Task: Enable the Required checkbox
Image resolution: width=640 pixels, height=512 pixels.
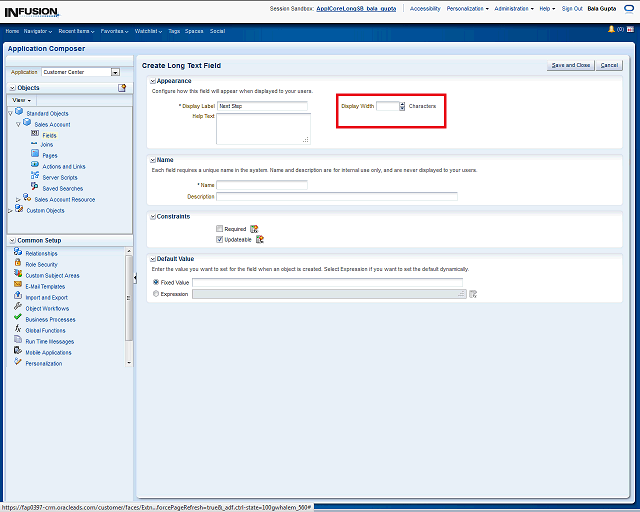Action: pyautogui.click(x=220, y=229)
